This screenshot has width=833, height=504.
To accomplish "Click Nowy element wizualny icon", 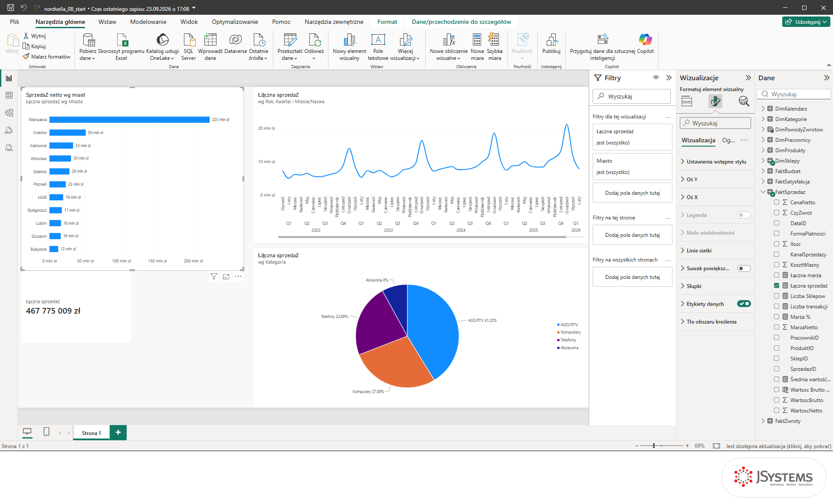I will (x=349, y=40).
